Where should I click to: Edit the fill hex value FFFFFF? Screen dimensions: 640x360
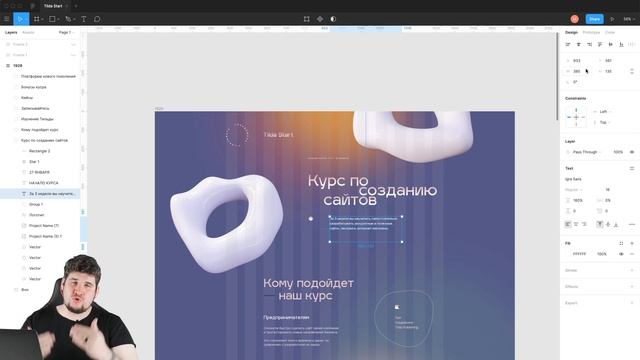579,254
